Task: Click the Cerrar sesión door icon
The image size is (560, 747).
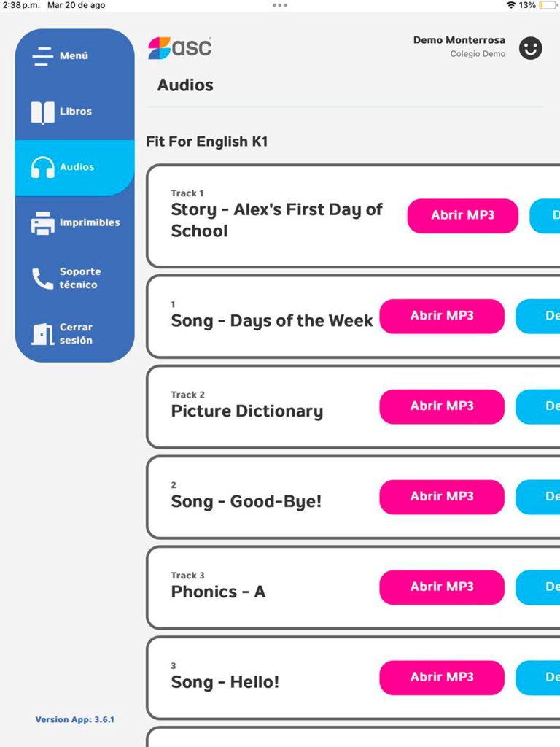Action: (x=42, y=334)
